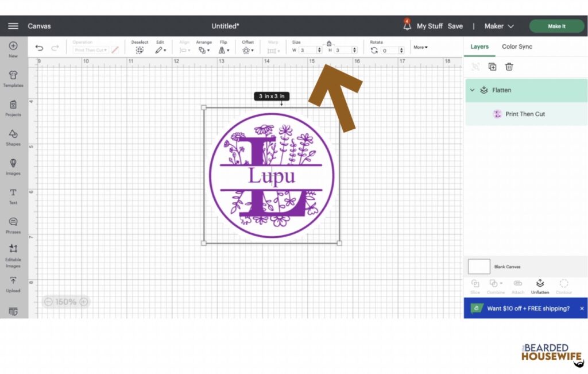Click the Upload icon in sidebar

point(13,283)
